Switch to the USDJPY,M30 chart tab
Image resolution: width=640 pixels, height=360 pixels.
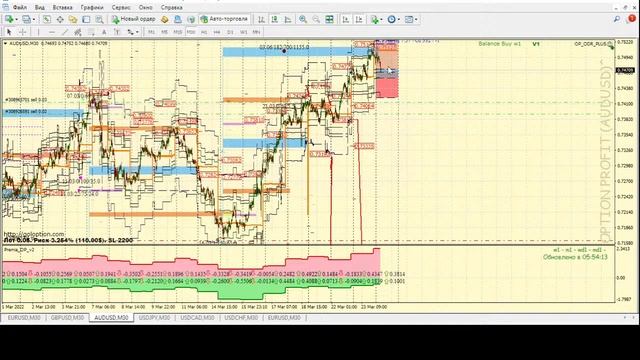click(154, 318)
